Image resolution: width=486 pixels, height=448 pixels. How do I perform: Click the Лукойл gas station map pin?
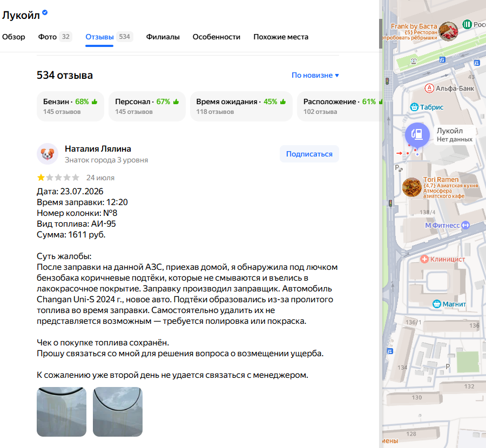[x=417, y=135]
